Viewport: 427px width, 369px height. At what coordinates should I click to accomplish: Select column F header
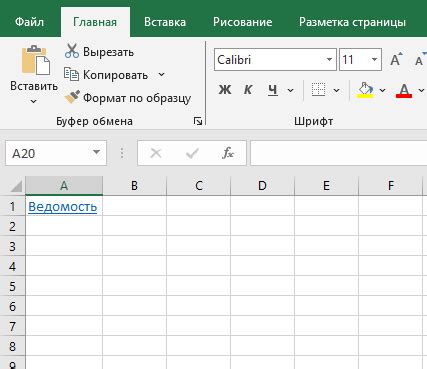[391, 186]
